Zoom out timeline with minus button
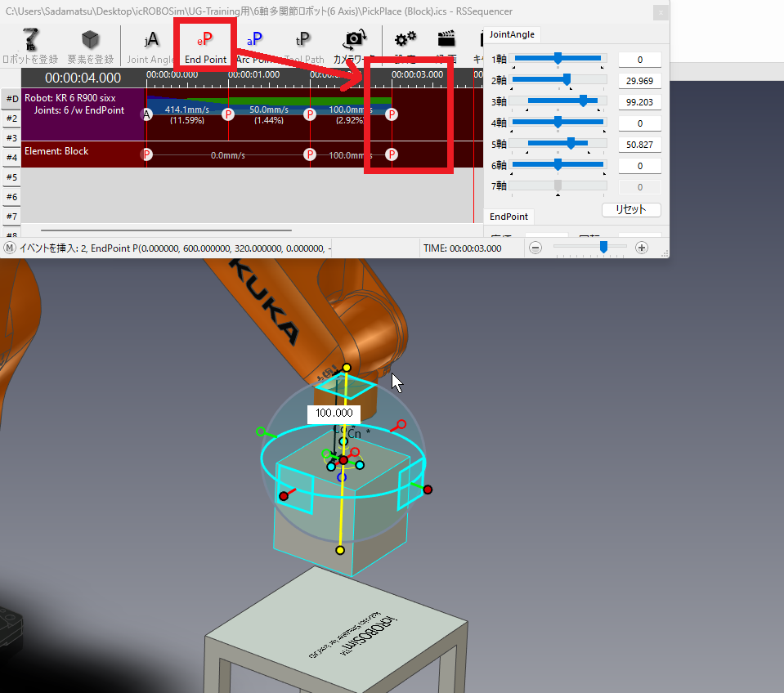 pos(535,248)
